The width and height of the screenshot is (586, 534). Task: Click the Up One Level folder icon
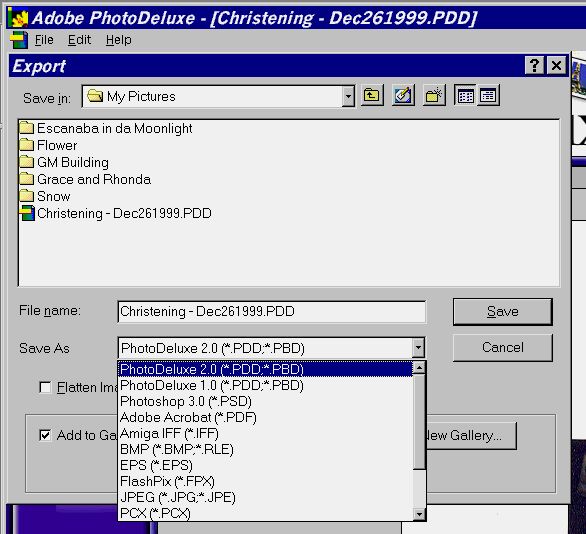pos(372,96)
